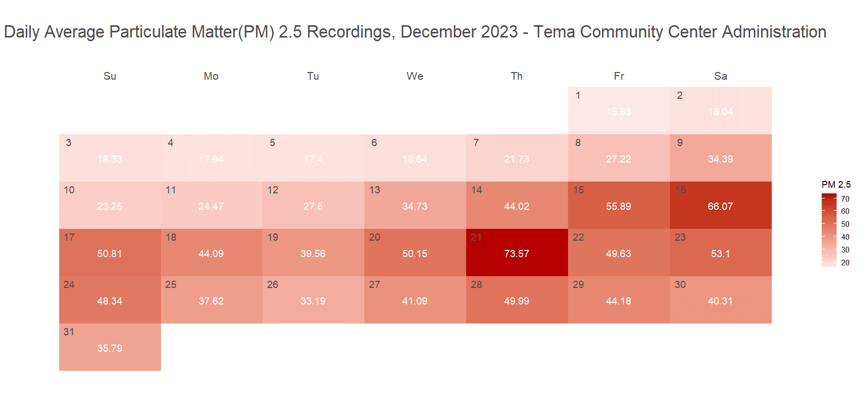Select the December 30 cell with 40.31
The height and width of the screenshot is (415, 868).
(x=720, y=300)
